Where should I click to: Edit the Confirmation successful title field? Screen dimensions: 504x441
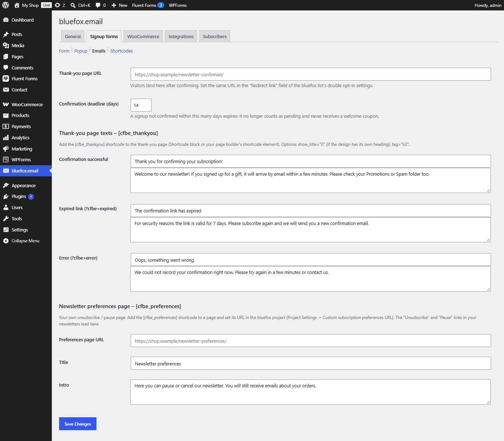pos(311,161)
